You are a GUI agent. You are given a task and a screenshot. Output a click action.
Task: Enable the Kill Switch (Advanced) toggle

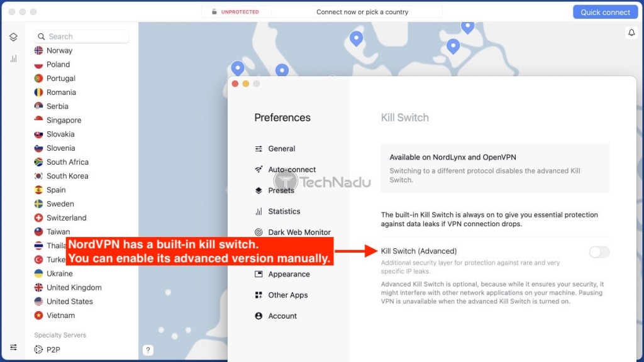click(599, 252)
